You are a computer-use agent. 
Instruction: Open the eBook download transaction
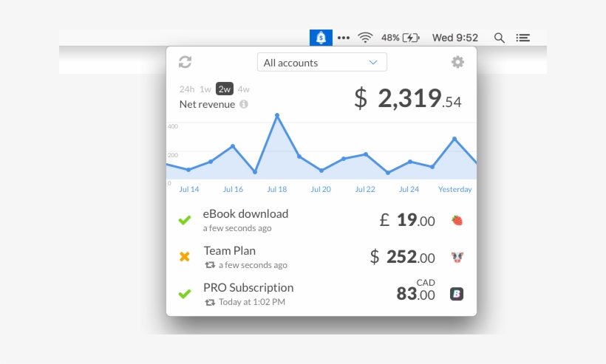[321, 221]
